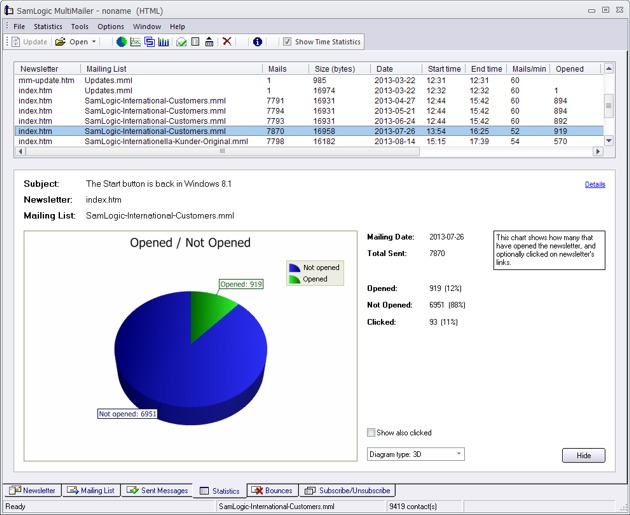This screenshot has width=630, height=515.
Task: Click the 9419 contact(s) status bar entry
Action: point(413,507)
